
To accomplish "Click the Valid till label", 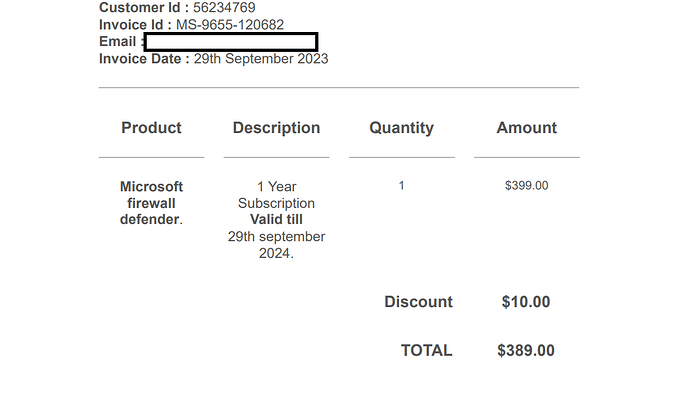I will 276,219.
